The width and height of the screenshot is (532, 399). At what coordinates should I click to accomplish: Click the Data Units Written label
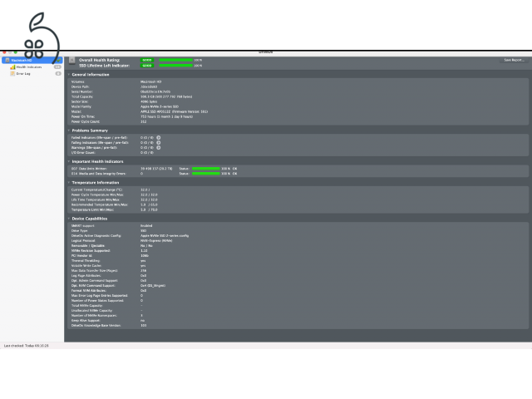[x=89, y=169]
